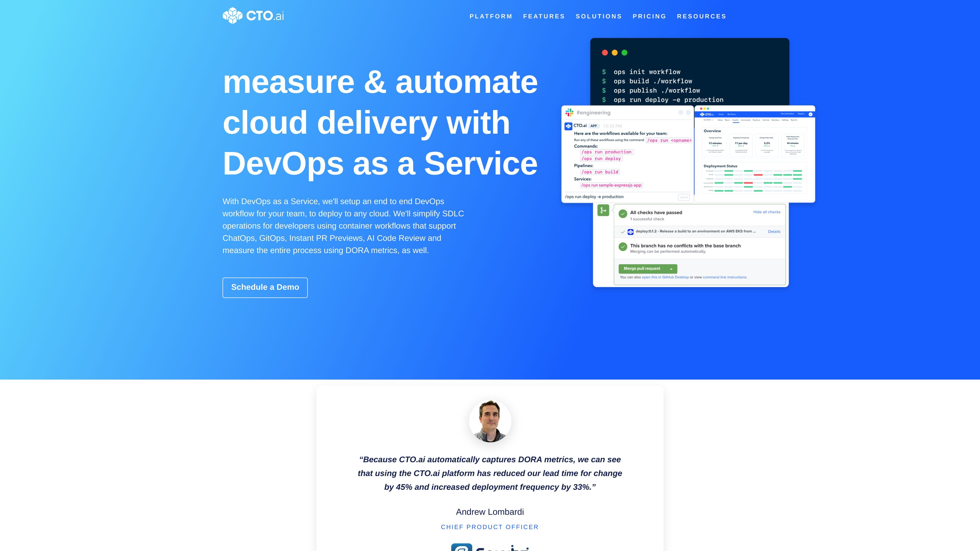Click the 44 minutes recovery time card
Viewport: 980px width, 551px height.
pyautogui.click(x=793, y=145)
